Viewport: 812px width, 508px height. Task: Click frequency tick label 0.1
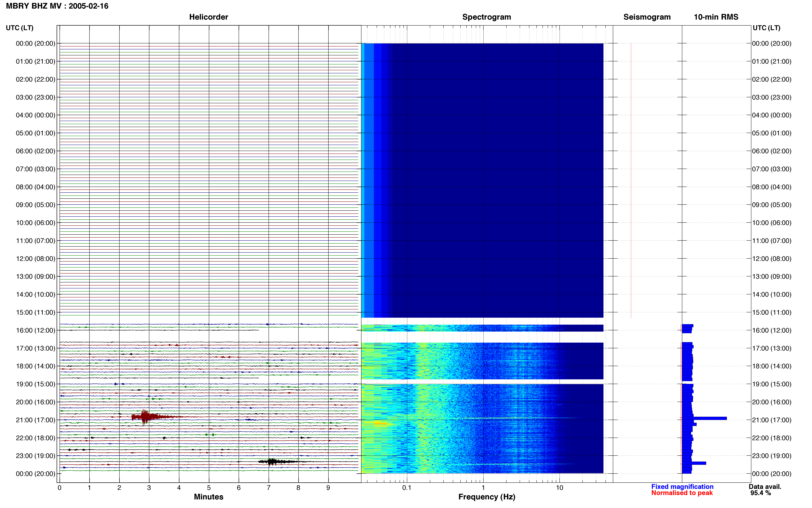[x=407, y=487]
